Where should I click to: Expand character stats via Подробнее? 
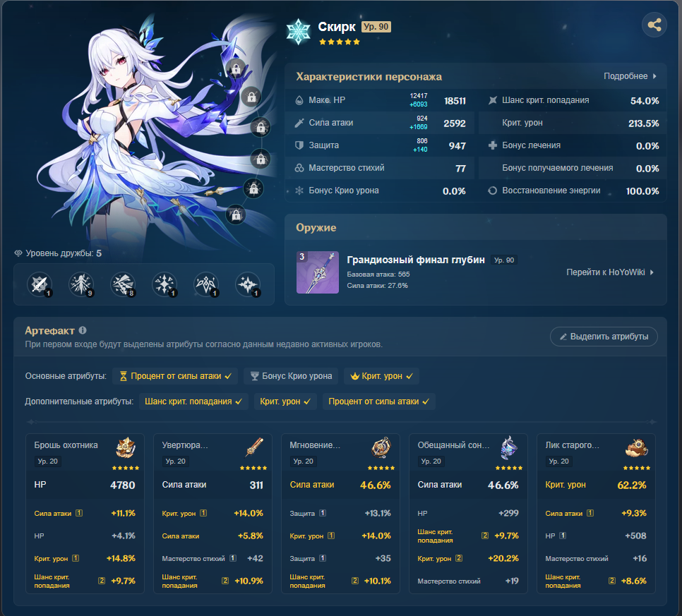point(630,76)
